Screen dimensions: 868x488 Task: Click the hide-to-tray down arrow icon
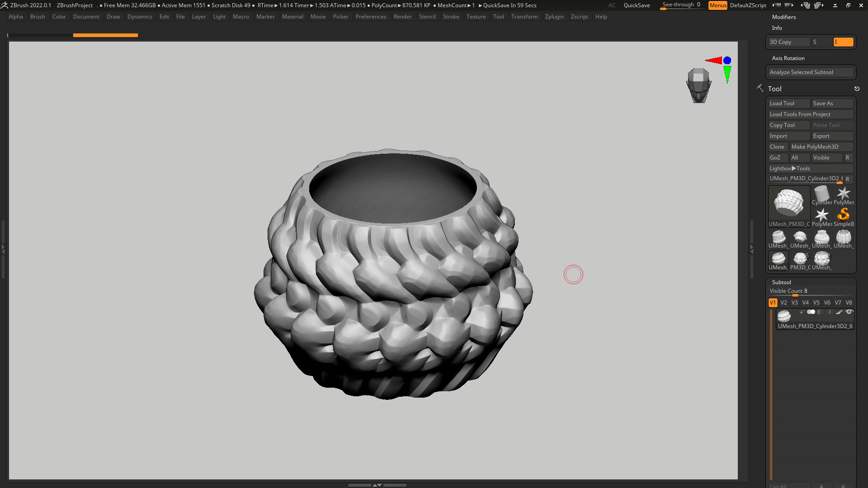835,5
